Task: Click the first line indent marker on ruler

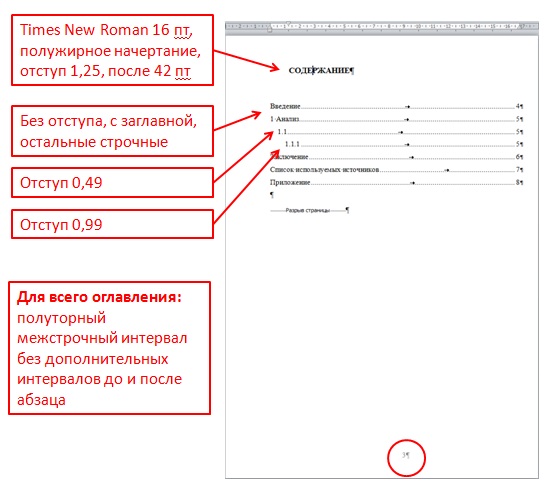Action: click(288, 23)
